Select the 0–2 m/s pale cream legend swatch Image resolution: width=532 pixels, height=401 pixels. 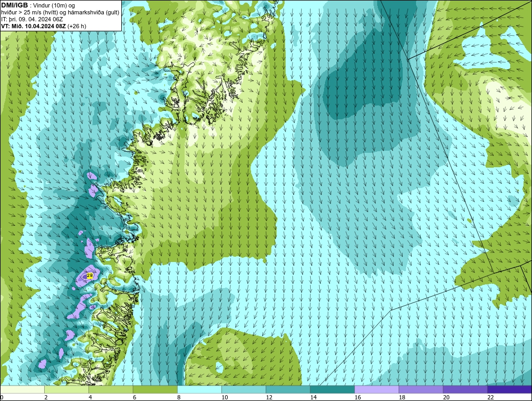(x=22, y=389)
